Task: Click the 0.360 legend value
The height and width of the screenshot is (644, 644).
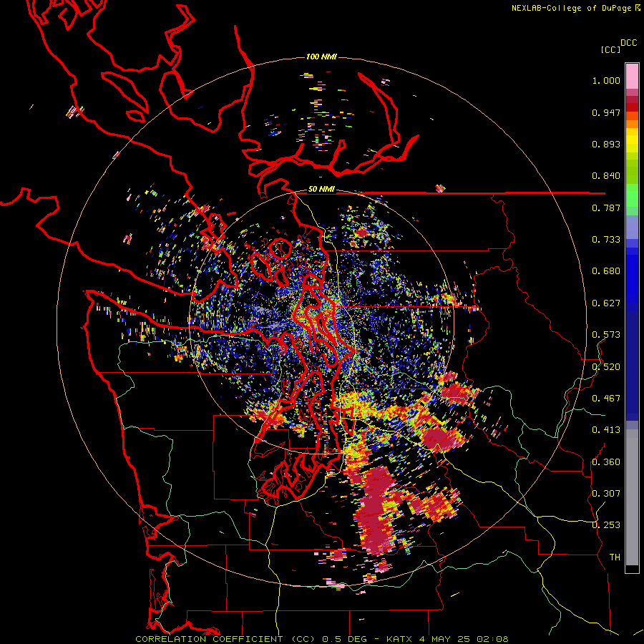Action: (606, 462)
